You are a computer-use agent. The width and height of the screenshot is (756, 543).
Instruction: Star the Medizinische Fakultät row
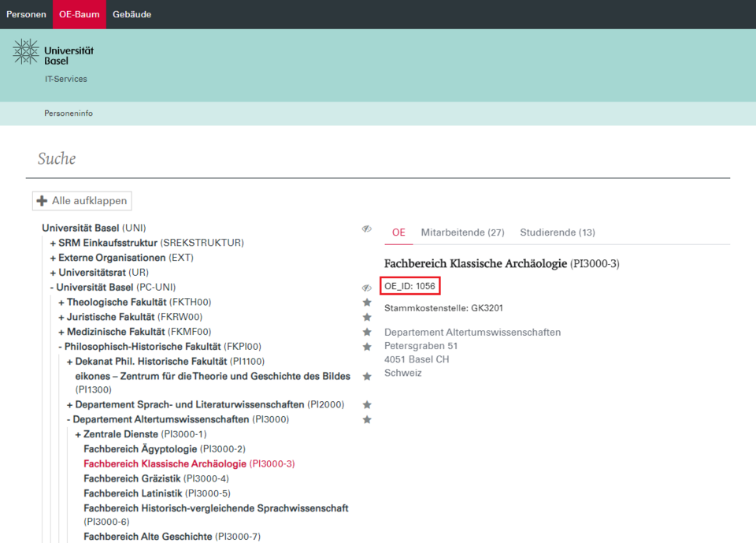tap(367, 332)
